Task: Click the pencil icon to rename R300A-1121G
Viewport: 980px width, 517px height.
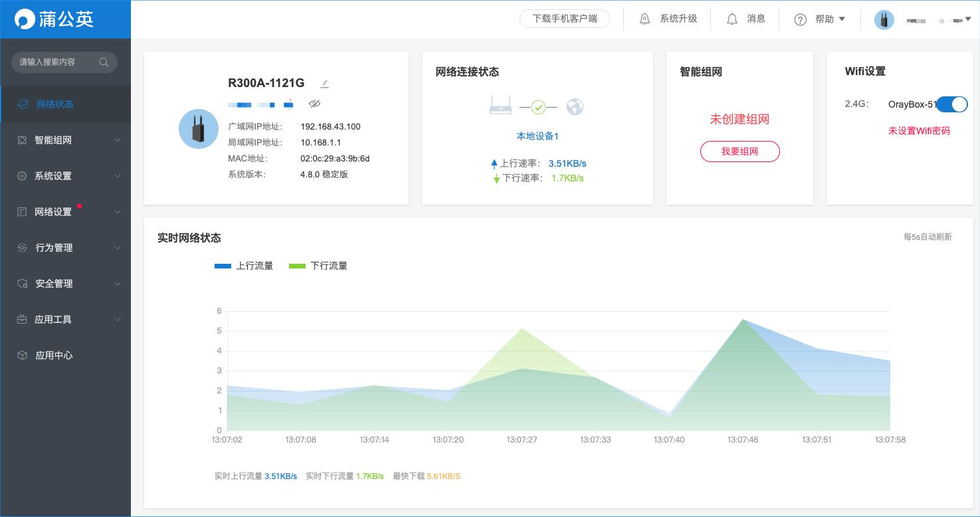Action: coord(324,82)
